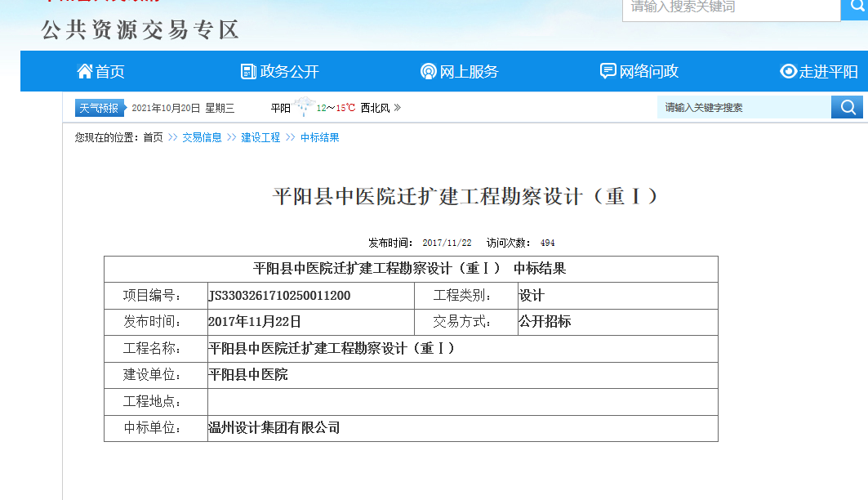
Task: Click the 公共资源交易专区 site title
Action: 140,30
